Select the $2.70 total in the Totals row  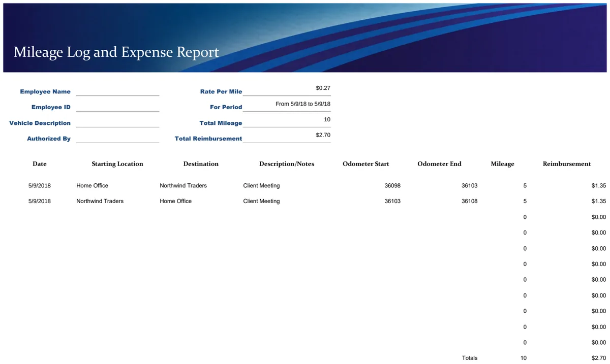[x=599, y=358]
